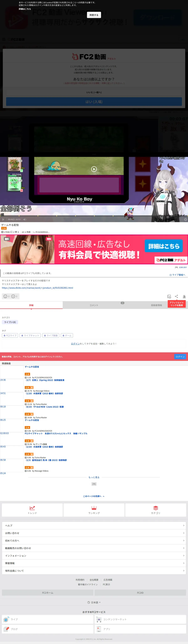Switch to the 投稿者情報 tab

tap(156, 305)
